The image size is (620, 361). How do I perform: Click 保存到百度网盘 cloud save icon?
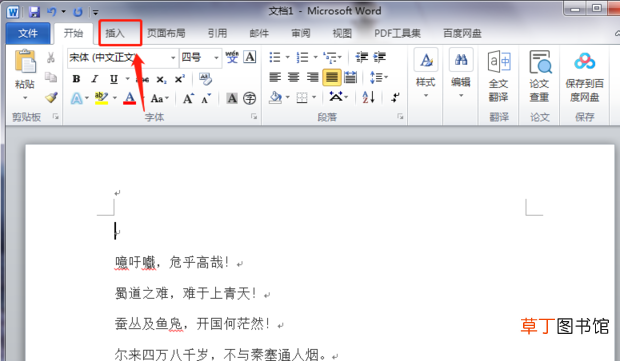[x=585, y=76]
